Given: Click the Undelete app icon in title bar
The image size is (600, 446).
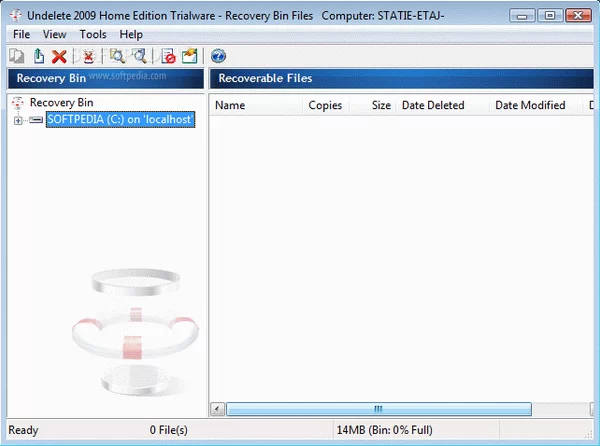Looking at the screenshot, I should [x=16, y=15].
